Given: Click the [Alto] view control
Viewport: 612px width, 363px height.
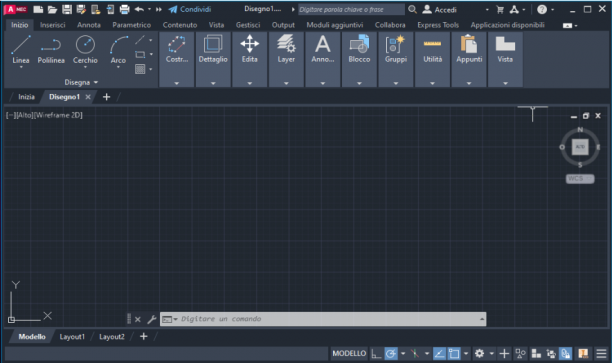Looking at the screenshot, I should pyautogui.click(x=25, y=115).
